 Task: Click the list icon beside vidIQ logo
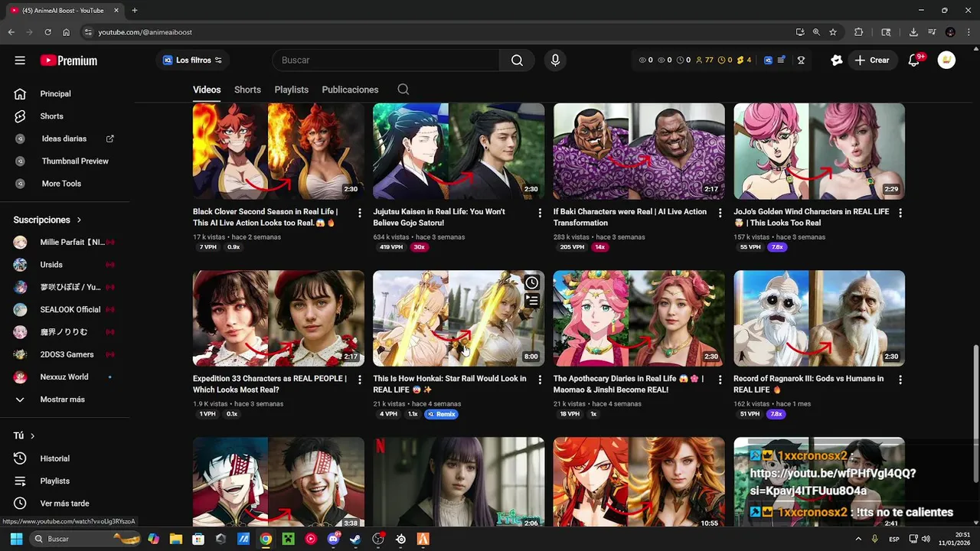[781, 60]
